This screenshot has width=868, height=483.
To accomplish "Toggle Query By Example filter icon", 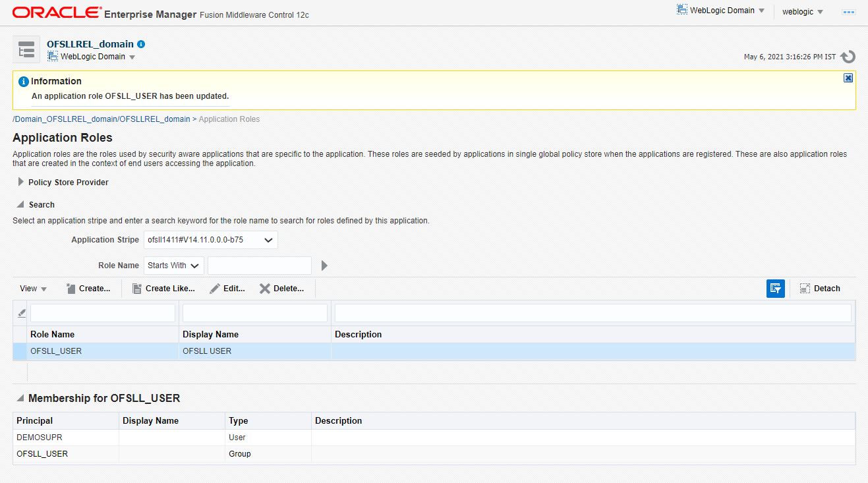I will tap(776, 289).
